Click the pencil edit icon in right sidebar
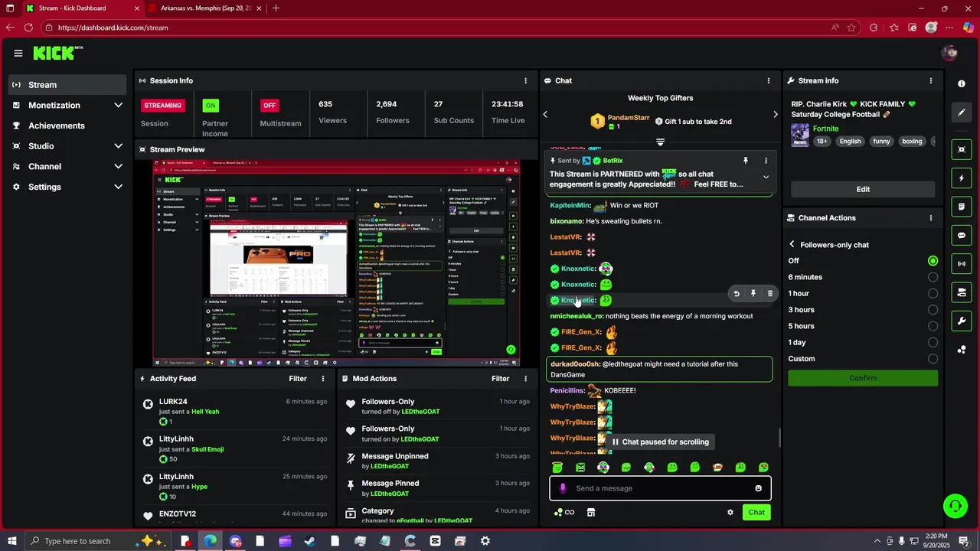The image size is (980, 551). coord(962,112)
